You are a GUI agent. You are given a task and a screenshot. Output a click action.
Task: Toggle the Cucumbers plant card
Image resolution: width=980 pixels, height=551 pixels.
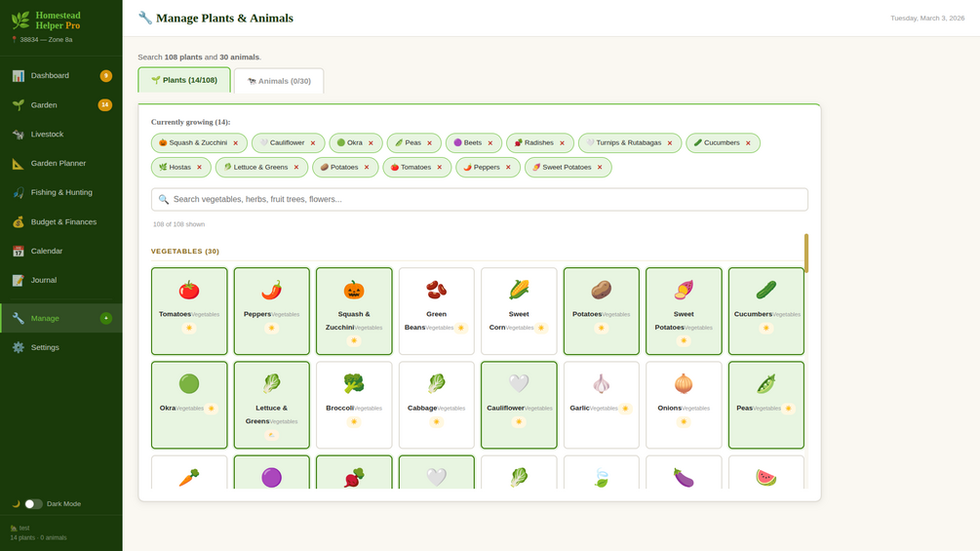766,311
